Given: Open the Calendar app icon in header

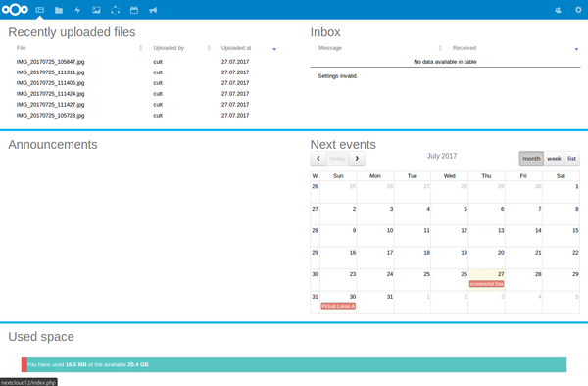Looking at the screenshot, I should [x=134, y=10].
